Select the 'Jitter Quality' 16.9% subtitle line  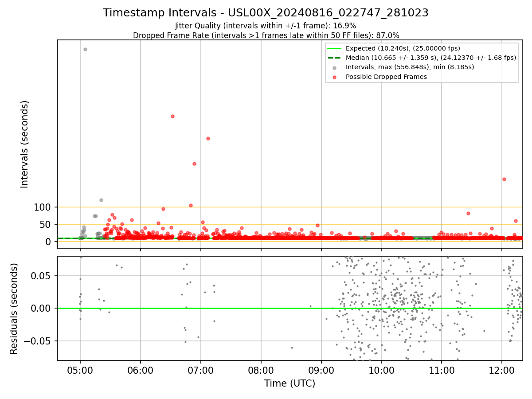tap(266, 26)
